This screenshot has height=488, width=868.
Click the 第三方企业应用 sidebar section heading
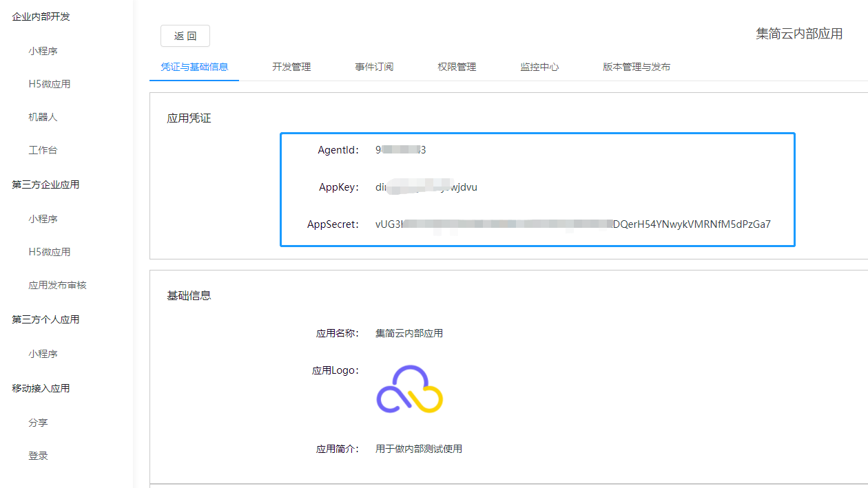(x=45, y=184)
